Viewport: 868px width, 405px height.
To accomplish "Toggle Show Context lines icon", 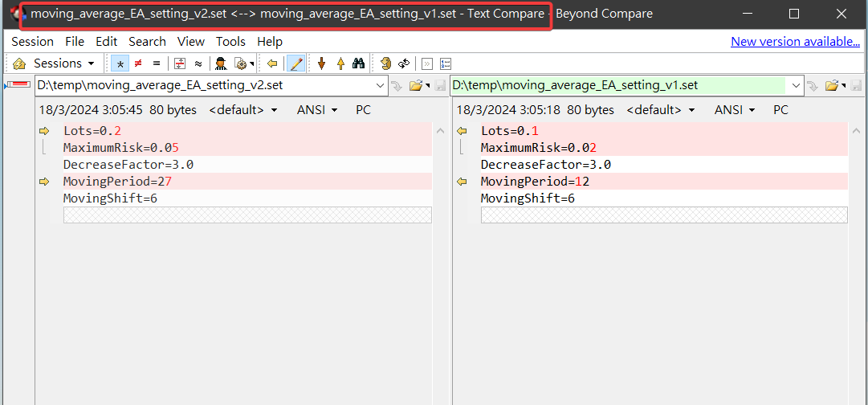I will point(179,63).
